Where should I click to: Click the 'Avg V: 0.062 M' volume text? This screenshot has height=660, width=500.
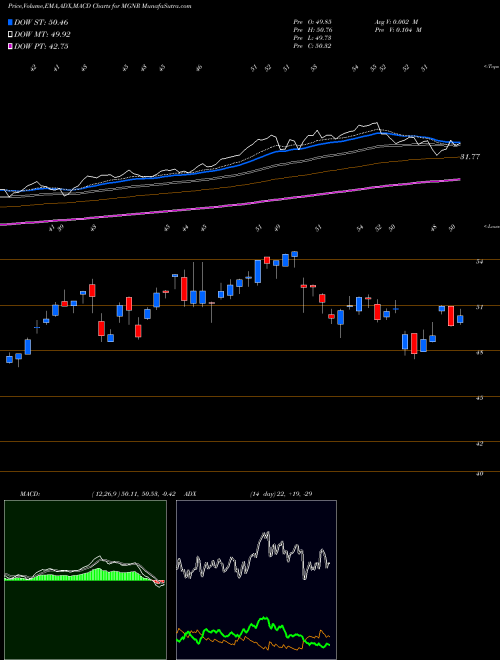[x=396, y=22]
